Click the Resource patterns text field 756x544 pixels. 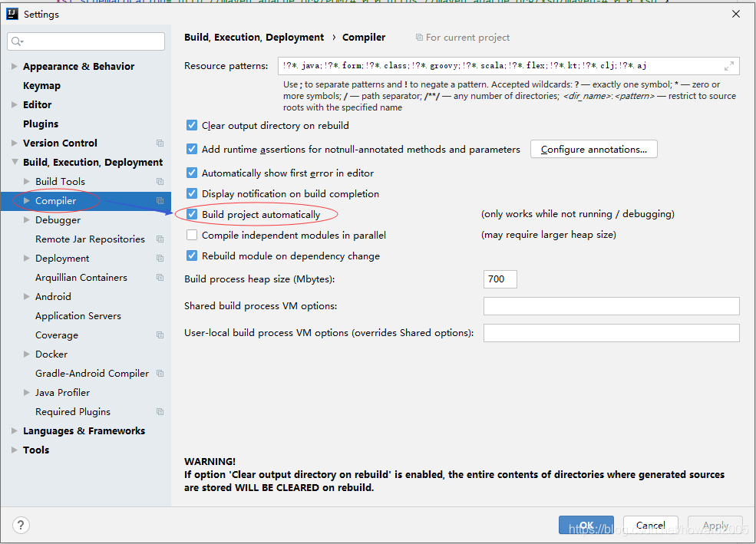click(x=509, y=66)
